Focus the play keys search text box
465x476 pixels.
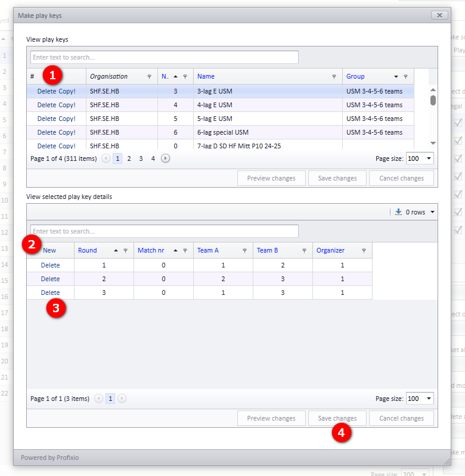165,57
